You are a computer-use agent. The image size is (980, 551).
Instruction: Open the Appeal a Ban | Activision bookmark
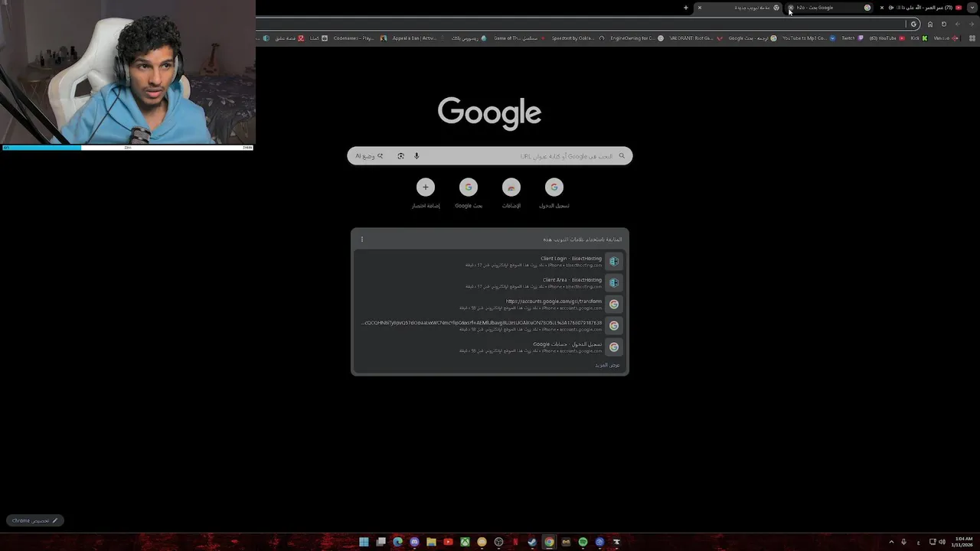(418, 37)
